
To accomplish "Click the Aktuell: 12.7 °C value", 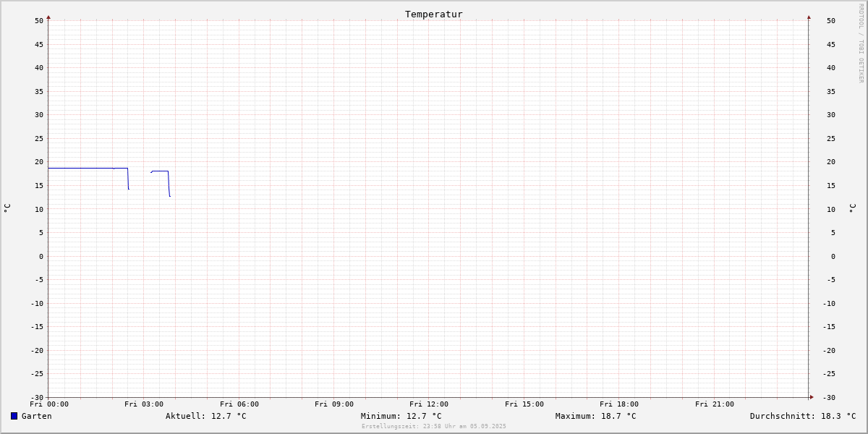I will (206, 416).
